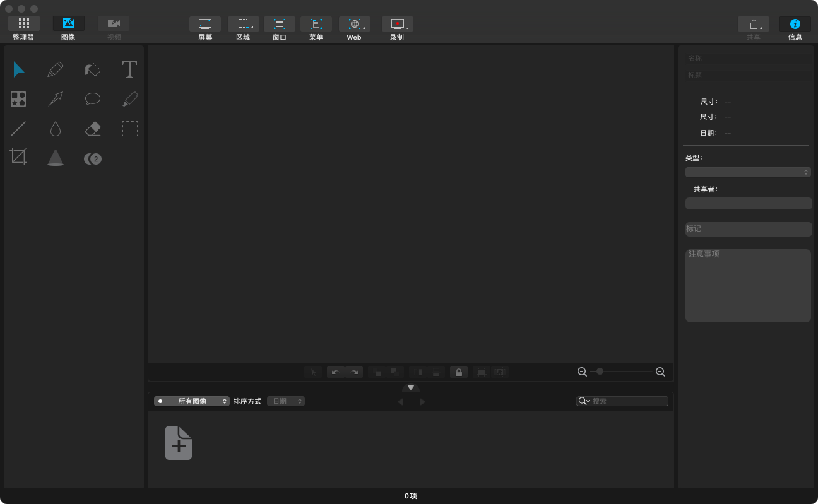
Task: Select the marquee selection tool
Action: 130,129
